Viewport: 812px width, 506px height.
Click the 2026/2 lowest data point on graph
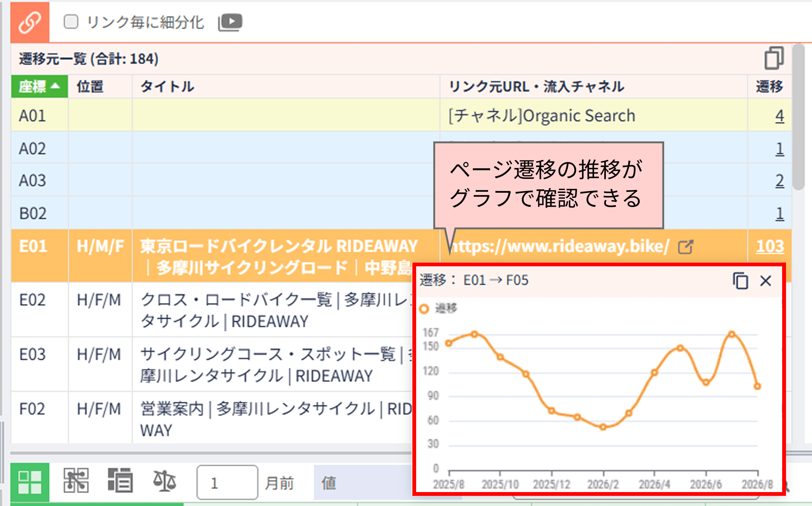click(603, 427)
